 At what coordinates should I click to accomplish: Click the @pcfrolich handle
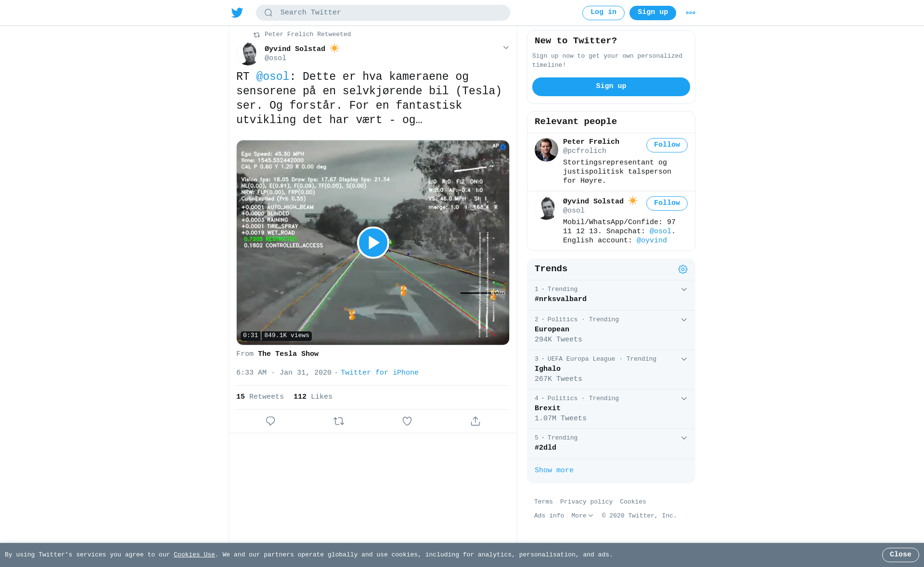tap(585, 151)
